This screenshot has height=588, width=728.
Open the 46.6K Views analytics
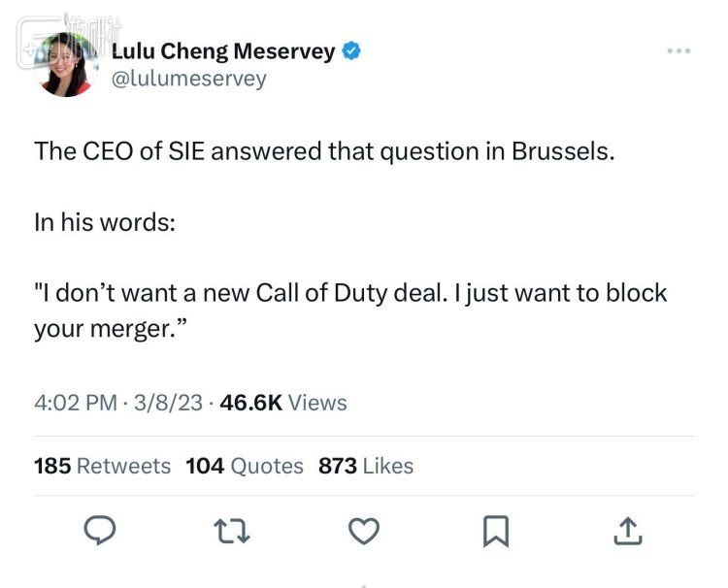point(283,402)
